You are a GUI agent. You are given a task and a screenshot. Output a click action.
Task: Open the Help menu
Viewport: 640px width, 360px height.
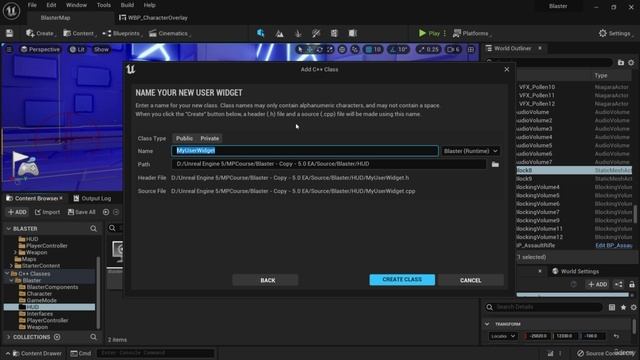click(149, 5)
